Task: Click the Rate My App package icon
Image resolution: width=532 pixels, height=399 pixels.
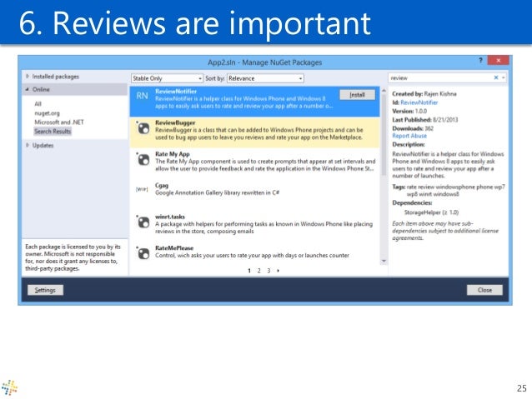Action: pos(143,159)
